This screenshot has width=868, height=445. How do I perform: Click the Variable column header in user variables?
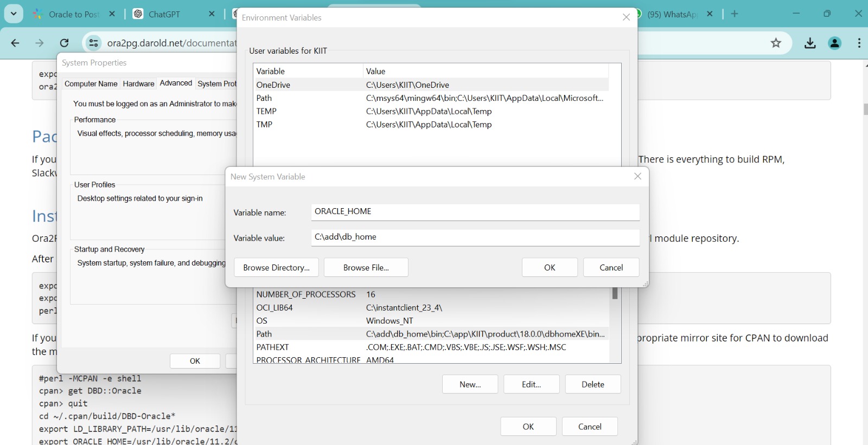(308, 71)
